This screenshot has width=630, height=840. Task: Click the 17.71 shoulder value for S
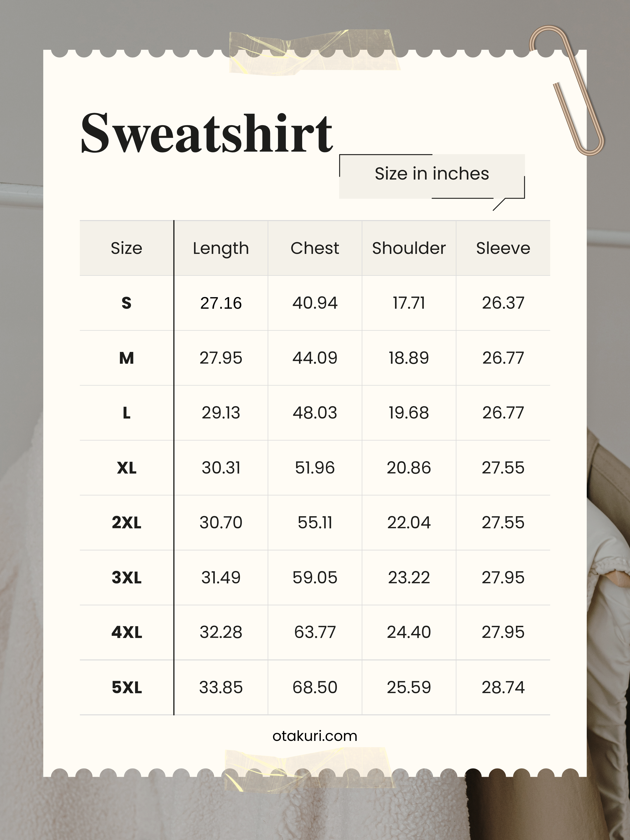pyautogui.click(x=409, y=303)
